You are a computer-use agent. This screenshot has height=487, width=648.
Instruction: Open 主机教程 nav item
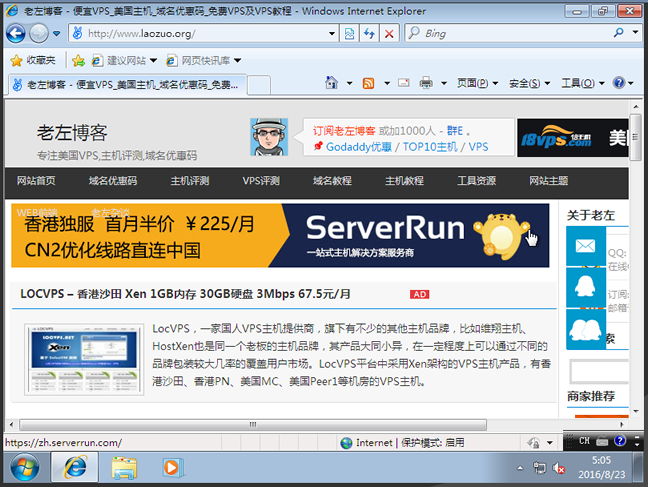[x=404, y=181]
